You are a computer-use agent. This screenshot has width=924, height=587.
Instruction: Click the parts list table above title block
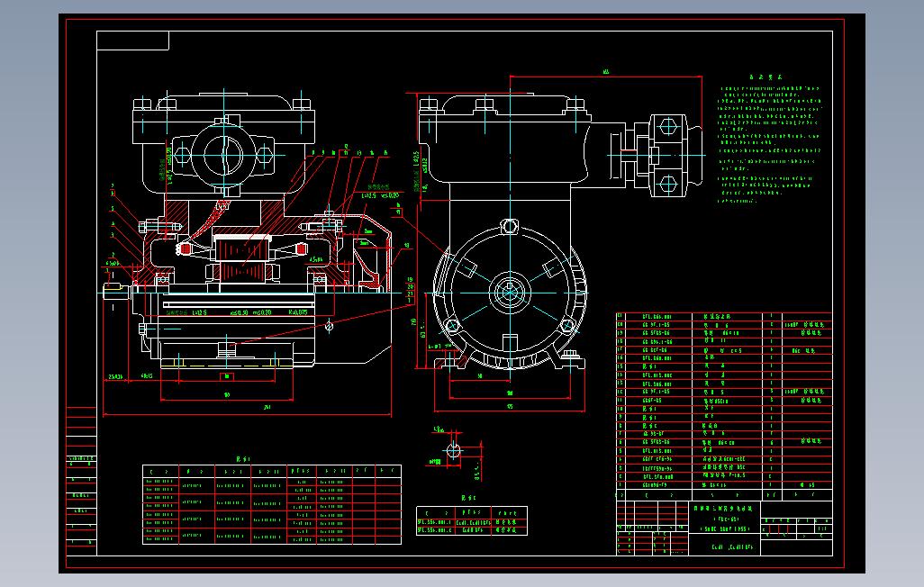(x=724, y=406)
